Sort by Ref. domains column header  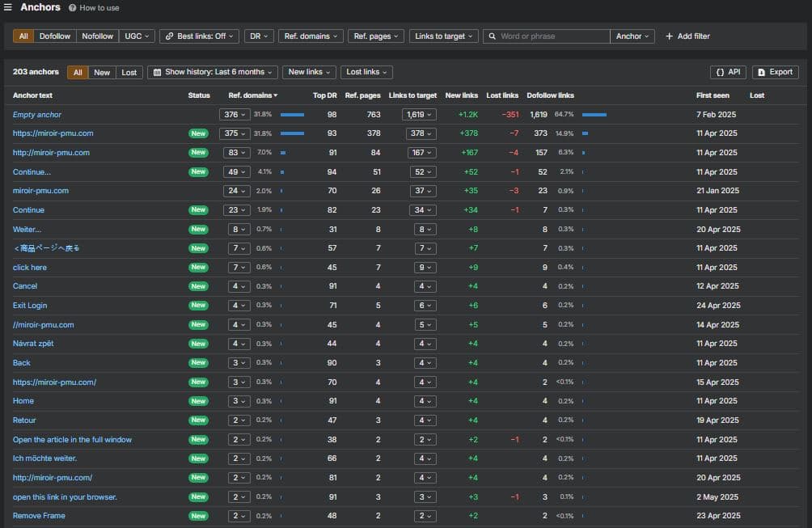click(x=252, y=95)
